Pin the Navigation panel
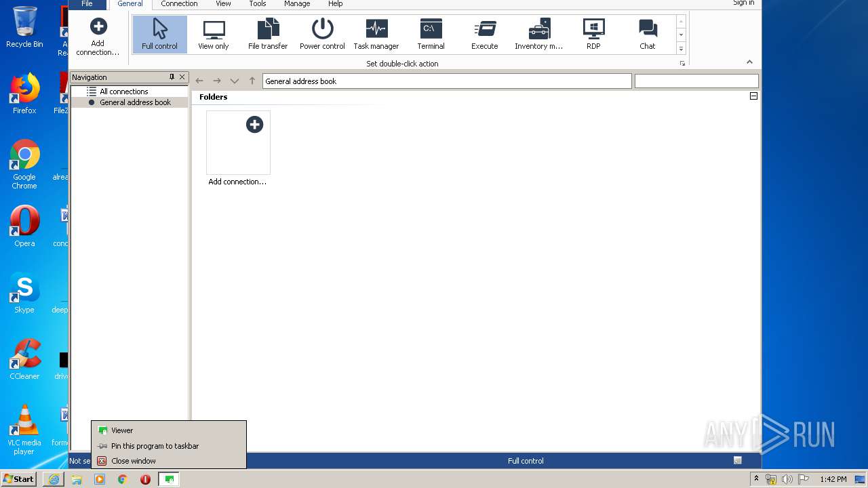 tap(172, 77)
